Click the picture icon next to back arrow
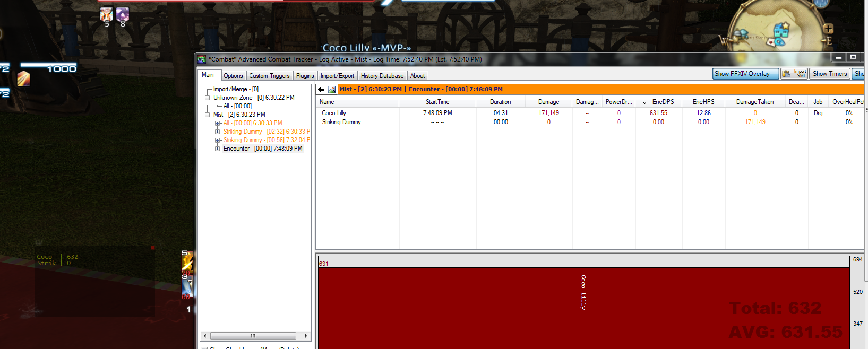This screenshot has height=349, width=868. 332,89
